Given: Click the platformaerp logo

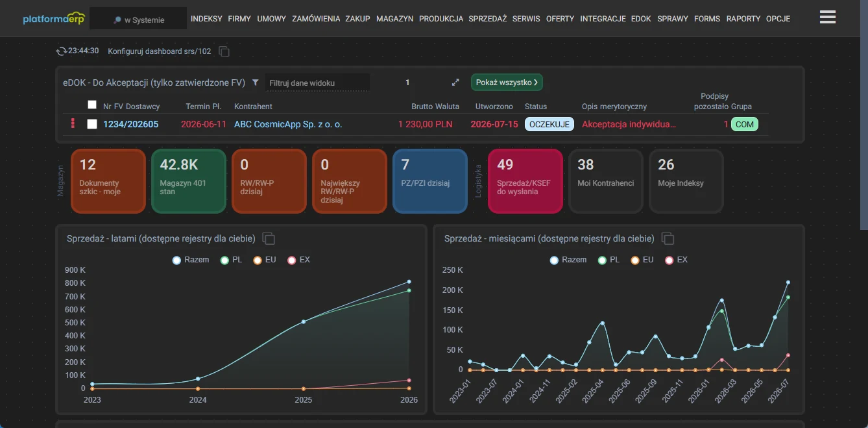Looking at the screenshot, I should [53, 18].
